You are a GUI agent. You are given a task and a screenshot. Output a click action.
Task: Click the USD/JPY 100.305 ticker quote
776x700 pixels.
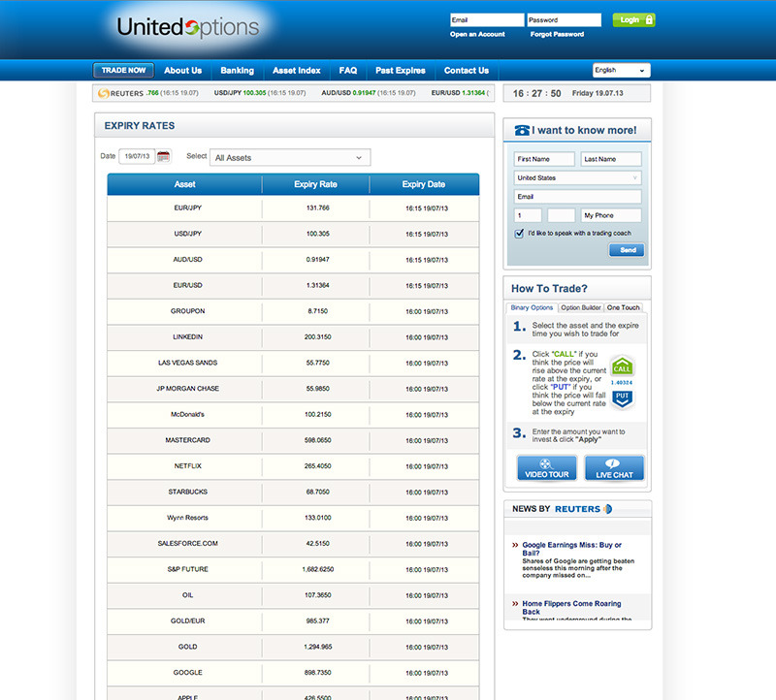(x=260, y=93)
